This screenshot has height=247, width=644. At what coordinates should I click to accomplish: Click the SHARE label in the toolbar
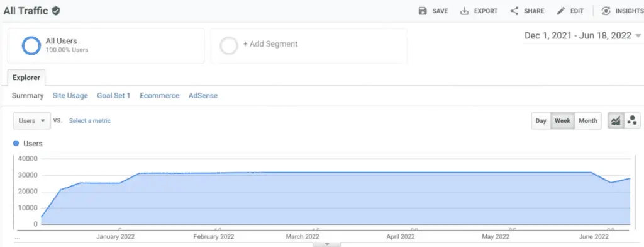tap(534, 11)
